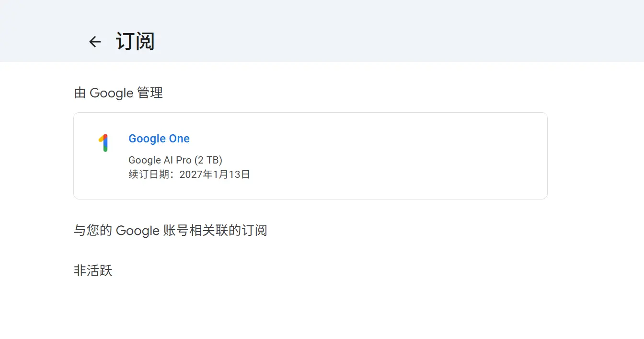Click the 2027年1月13日 date value
The width and height of the screenshot is (644, 339).
215,174
